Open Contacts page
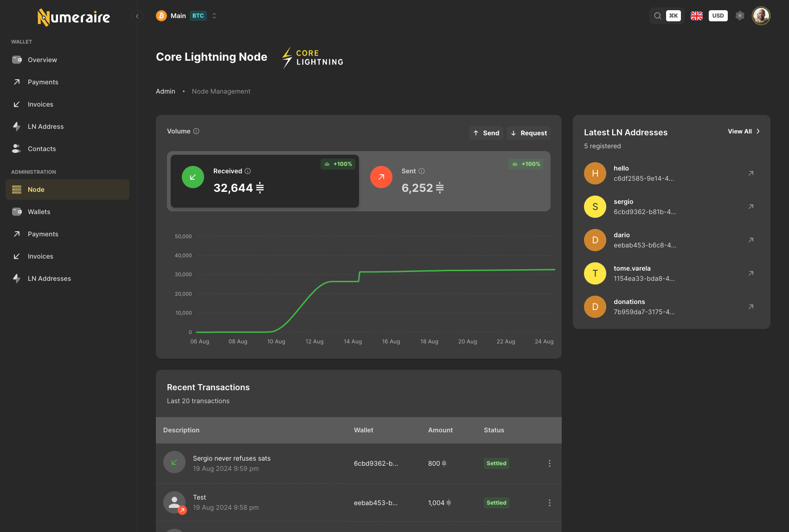The width and height of the screenshot is (789, 532). coord(68,149)
